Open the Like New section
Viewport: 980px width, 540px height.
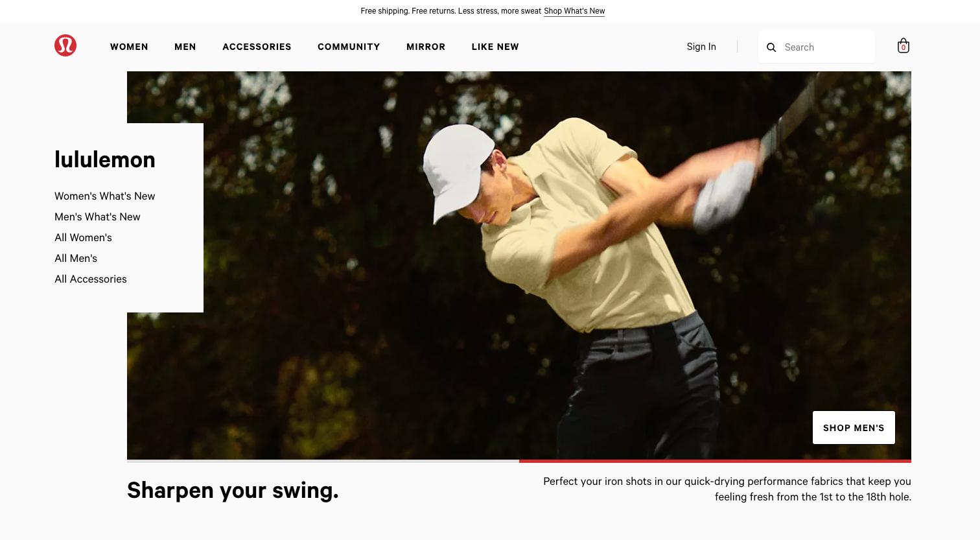[x=495, y=47]
